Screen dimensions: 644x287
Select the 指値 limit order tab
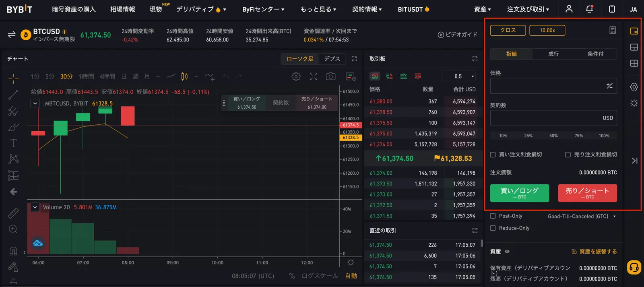click(511, 54)
